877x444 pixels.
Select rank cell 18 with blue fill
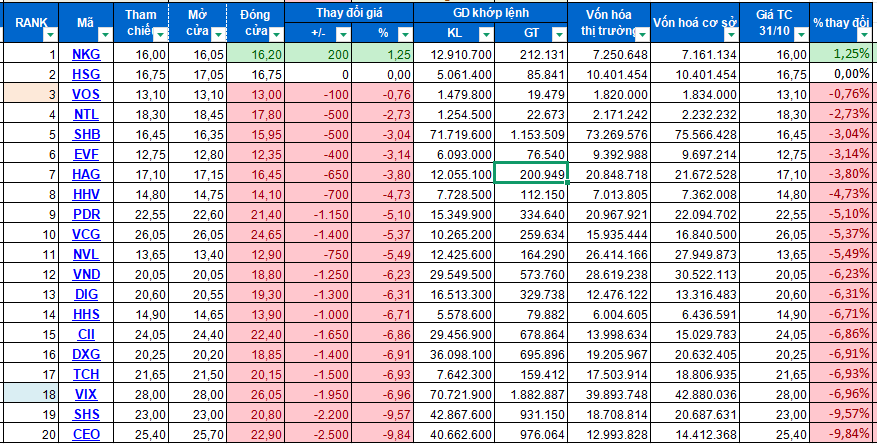30,394
